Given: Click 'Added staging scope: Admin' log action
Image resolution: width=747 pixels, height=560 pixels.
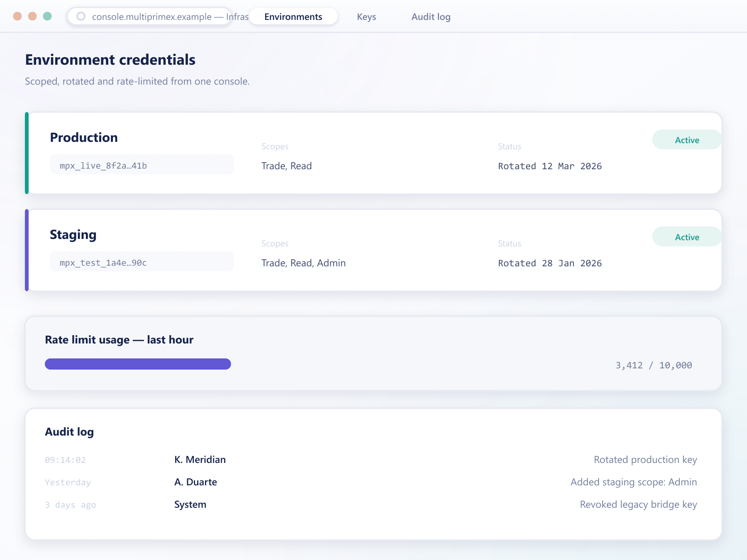Looking at the screenshot, I should coord(634,482).
